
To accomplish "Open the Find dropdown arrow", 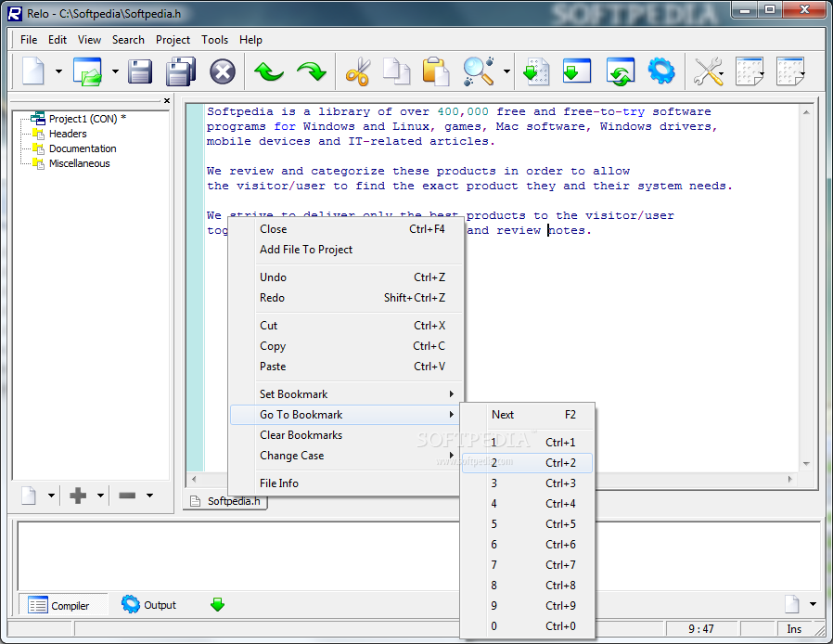I will click(x=506, y=71).
